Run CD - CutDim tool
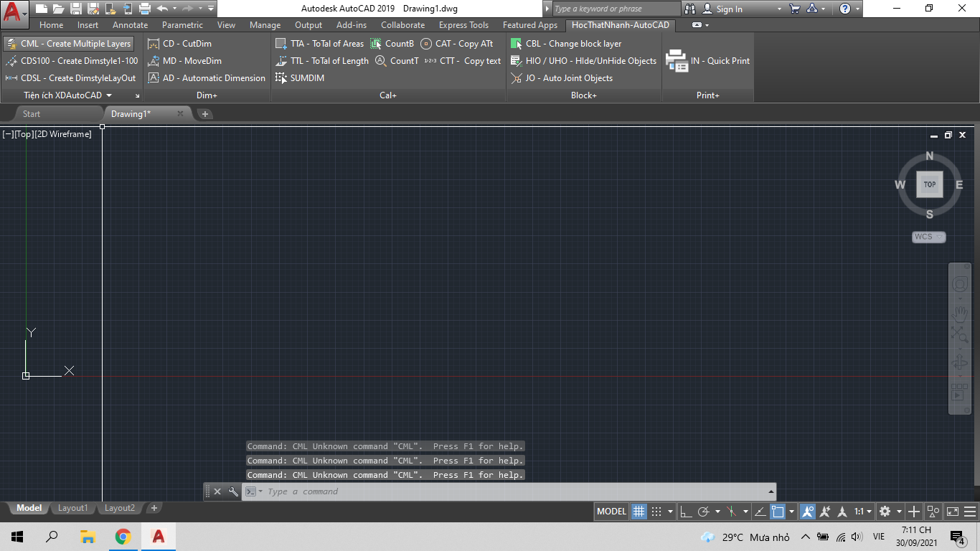 pos(179,44)
